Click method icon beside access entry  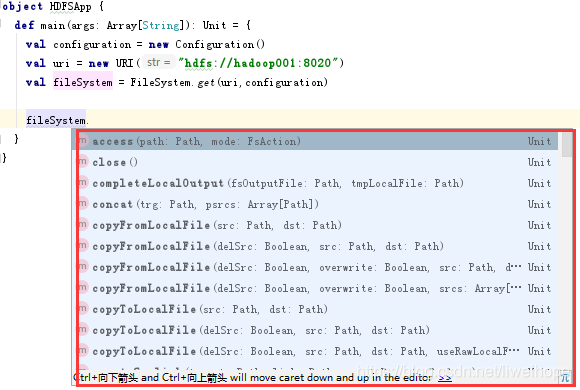pyautogui.click(x=83, y=141)
